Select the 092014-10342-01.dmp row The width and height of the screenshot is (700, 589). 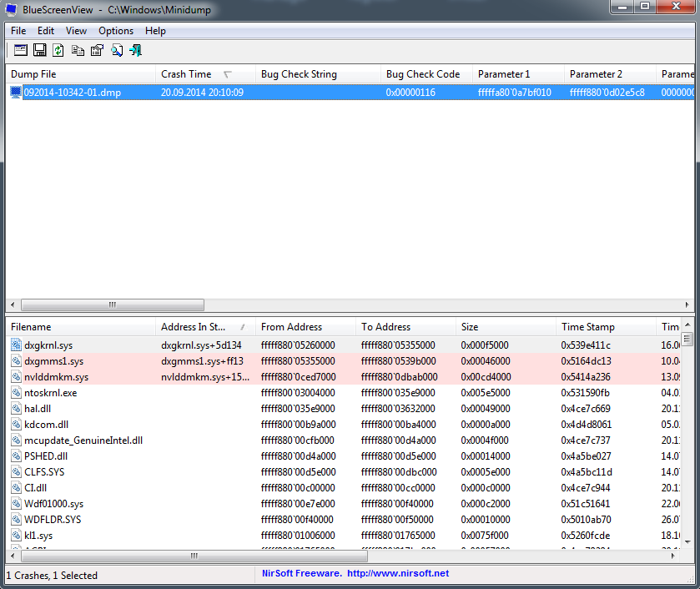[x=350, y=93]
